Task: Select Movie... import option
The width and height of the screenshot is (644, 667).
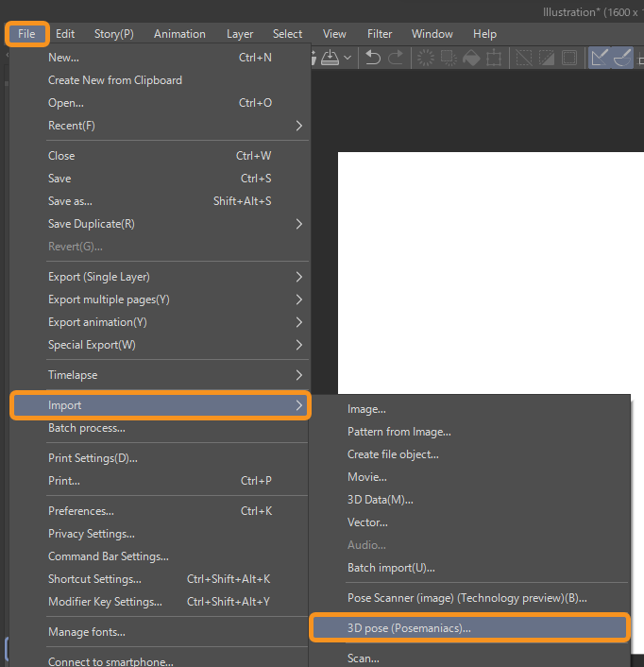Action: pyautogui.click(x=470, y=477)
